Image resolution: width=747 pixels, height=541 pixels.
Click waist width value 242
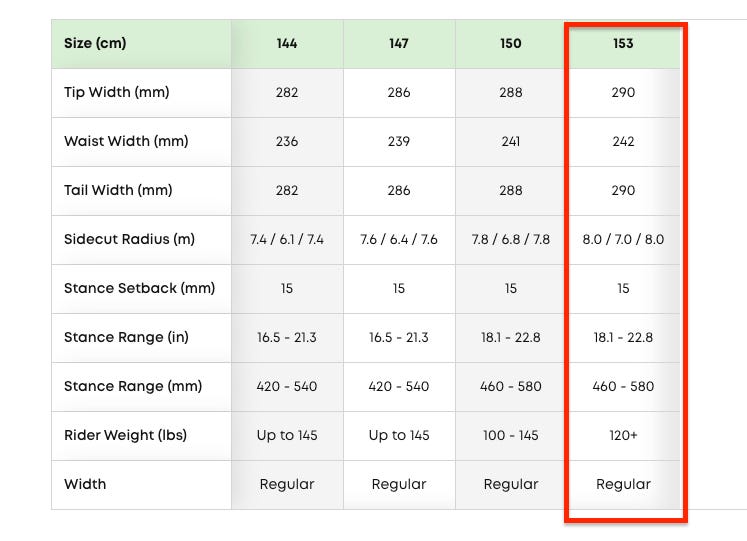pyautogui.click(x=623, y=142)
